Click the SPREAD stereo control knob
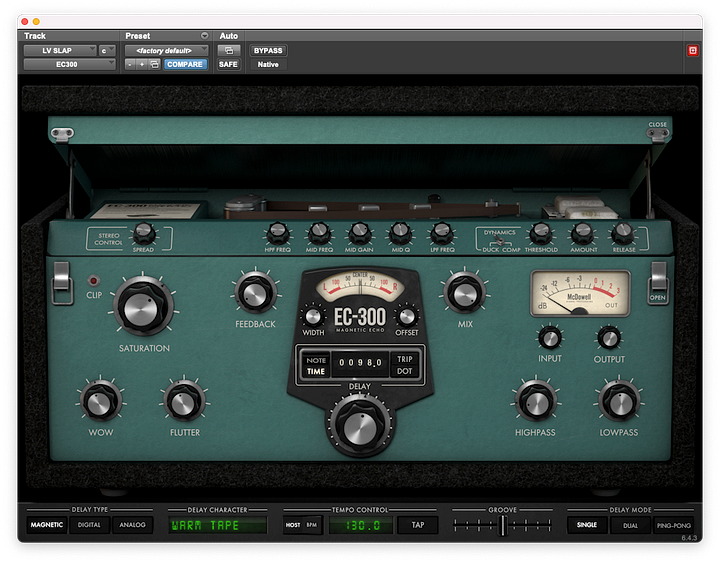720x563 pixels. (144, 233)
